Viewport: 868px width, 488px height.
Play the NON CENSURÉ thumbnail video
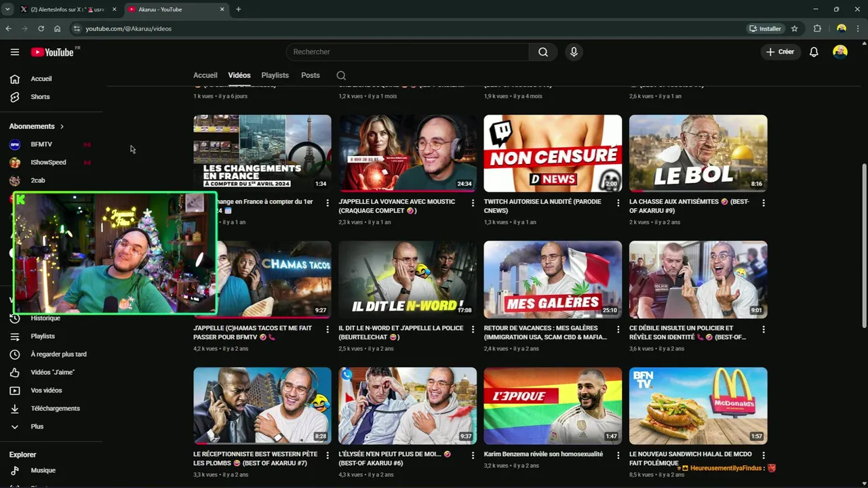553,153
